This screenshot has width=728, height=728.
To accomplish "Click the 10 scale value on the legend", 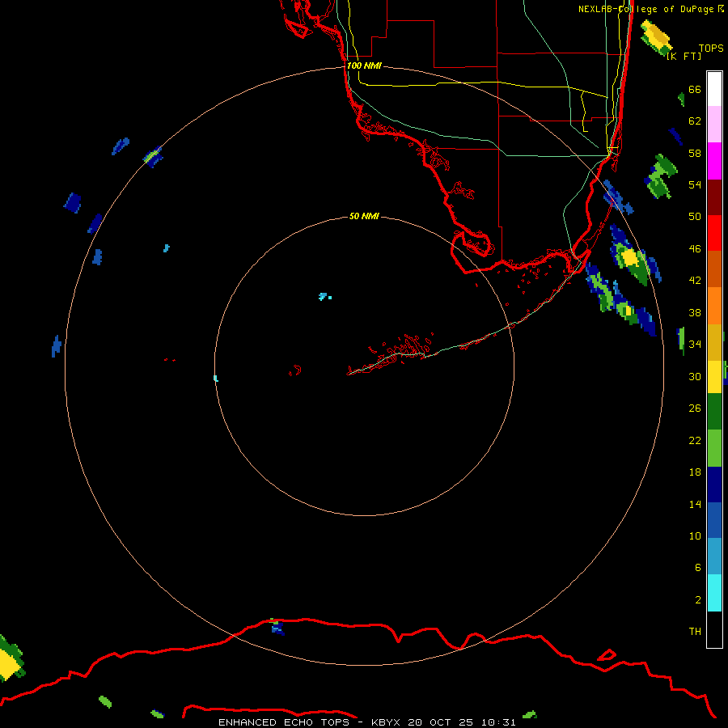I will coord(695,535).
